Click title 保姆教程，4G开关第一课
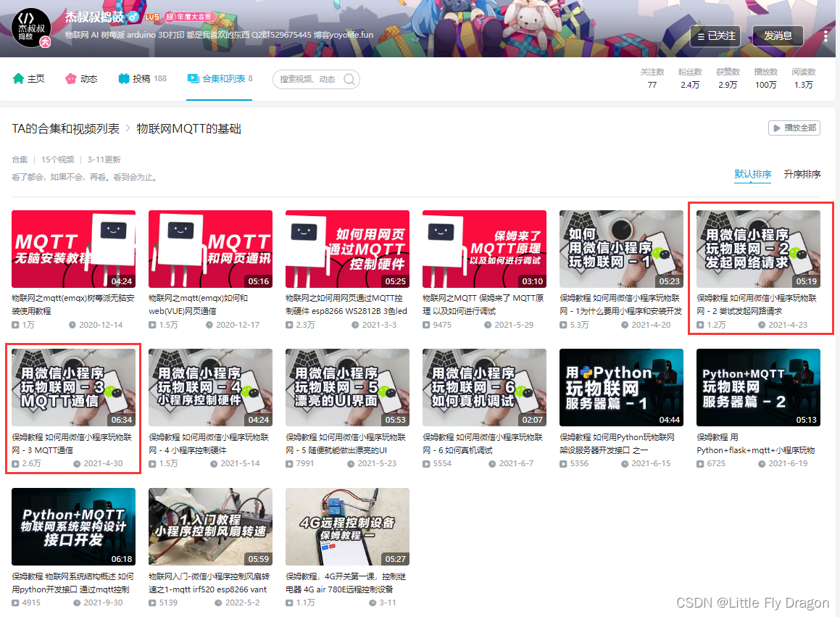840x617 pixels. click(346, 583)
